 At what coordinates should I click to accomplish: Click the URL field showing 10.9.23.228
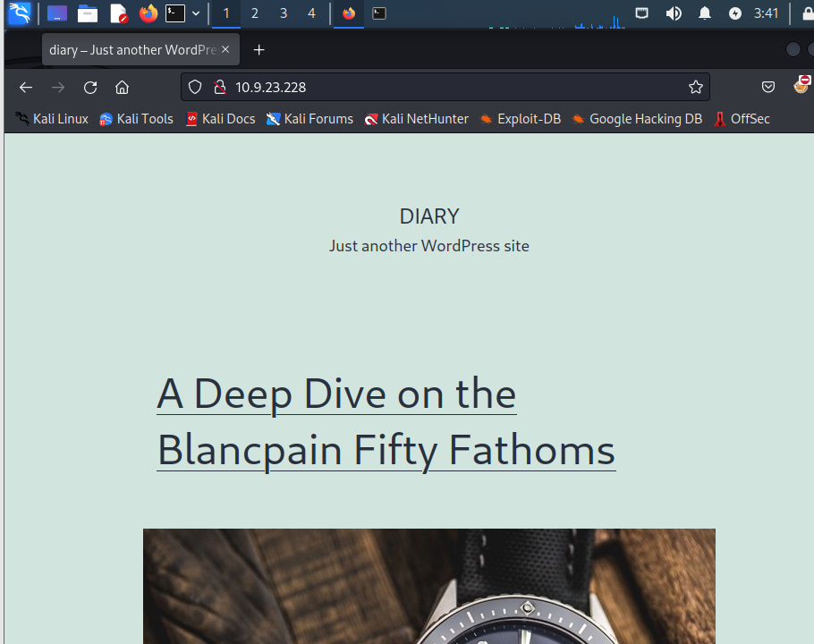coord(445,87)
